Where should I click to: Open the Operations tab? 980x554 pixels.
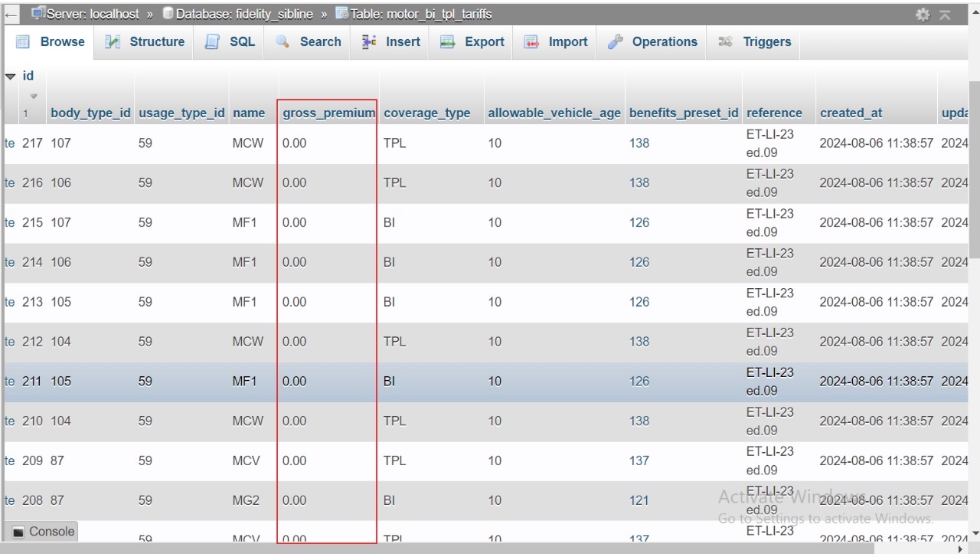[x=653, y=42]
